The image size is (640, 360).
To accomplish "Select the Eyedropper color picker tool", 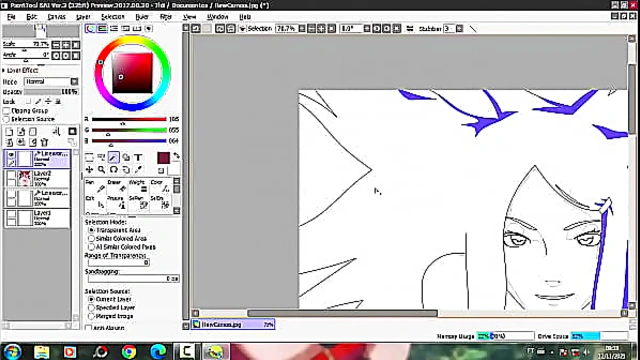I will (x=138, y=170).
